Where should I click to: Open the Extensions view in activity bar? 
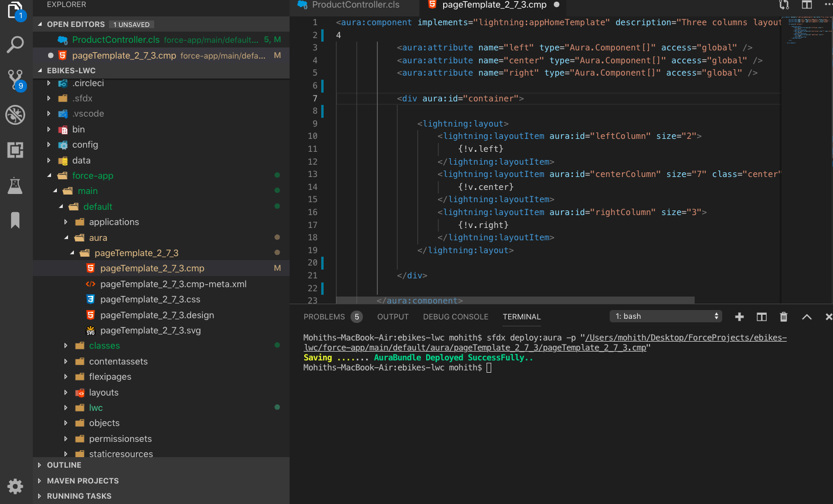15,150
